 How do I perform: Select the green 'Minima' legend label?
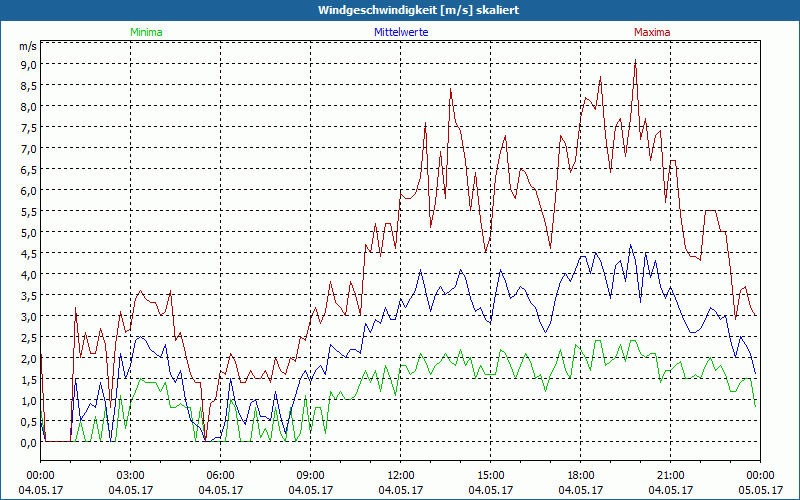tap(146, 32)
